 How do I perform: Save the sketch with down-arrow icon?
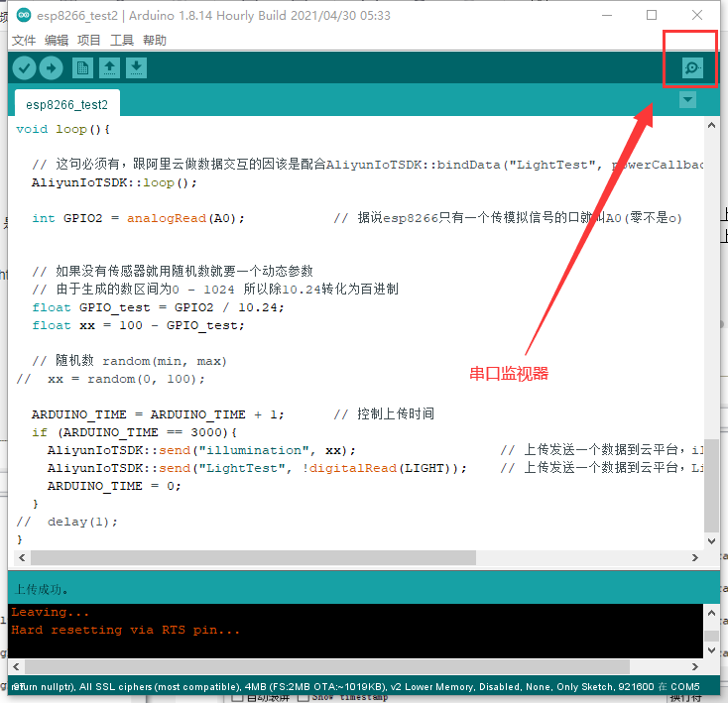137,68
